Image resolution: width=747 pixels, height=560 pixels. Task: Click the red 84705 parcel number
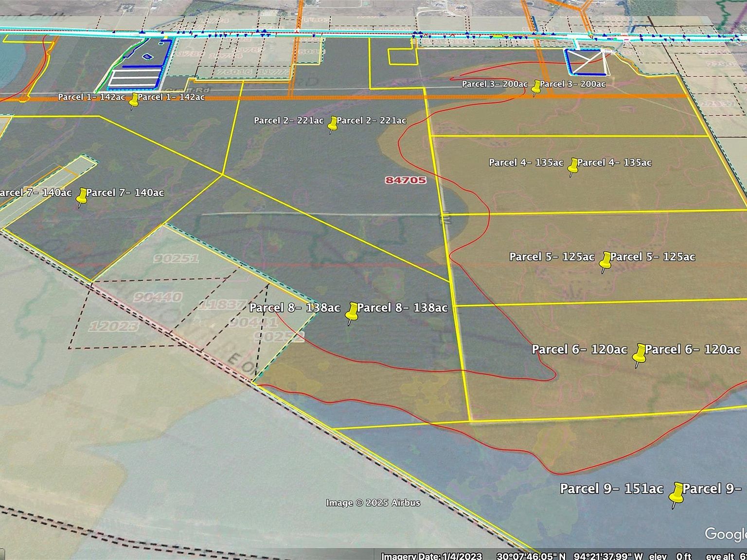(406, 180)
